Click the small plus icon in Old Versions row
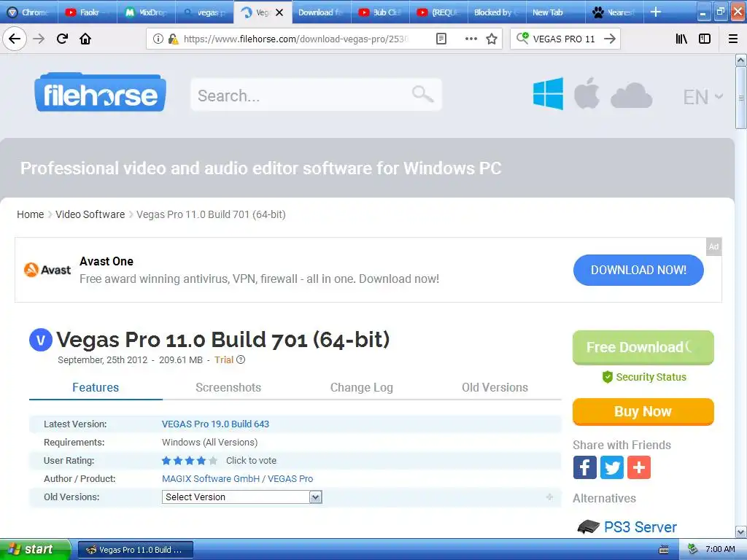This screenshot has height=560, width=747. (x=549, y=497)
